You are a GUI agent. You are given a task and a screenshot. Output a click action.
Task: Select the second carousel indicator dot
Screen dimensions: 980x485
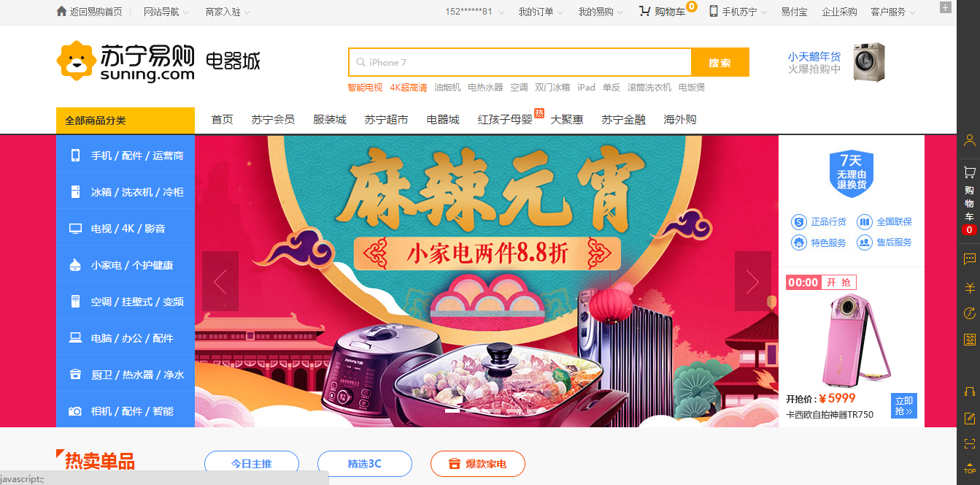pos(472,410)
